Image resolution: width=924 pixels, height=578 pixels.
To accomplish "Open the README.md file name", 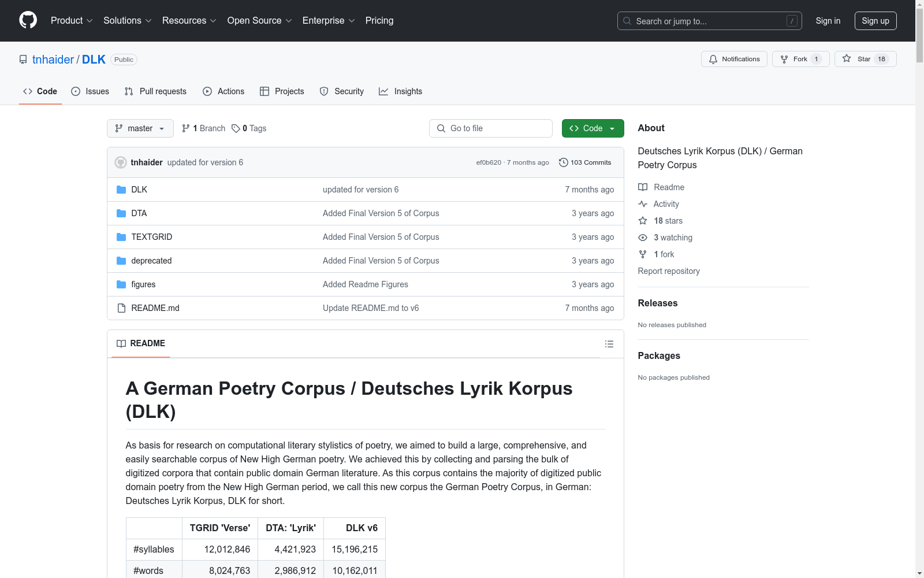I will pyautogui.click(x=155, y=308).
